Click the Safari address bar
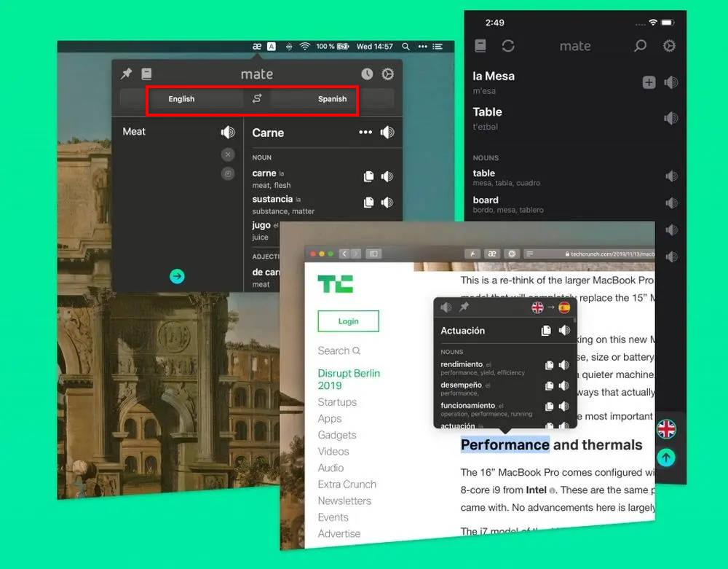 pos(608,254)
